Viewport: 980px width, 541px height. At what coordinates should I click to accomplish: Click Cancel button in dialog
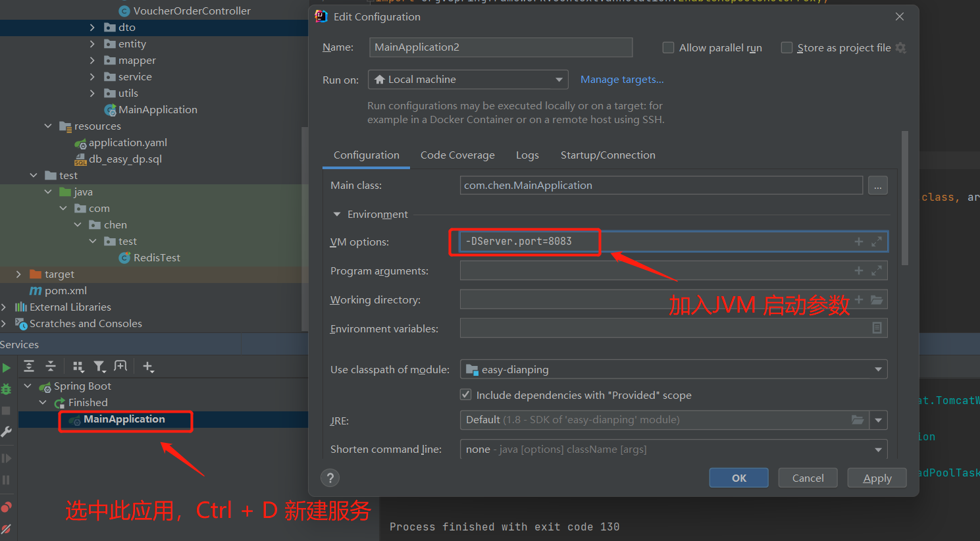coord(808,478)
